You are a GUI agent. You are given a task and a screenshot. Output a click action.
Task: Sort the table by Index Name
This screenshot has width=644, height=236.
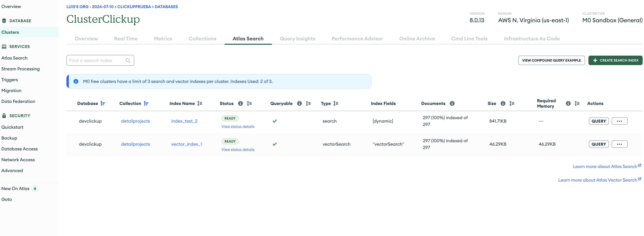[199, 103]
